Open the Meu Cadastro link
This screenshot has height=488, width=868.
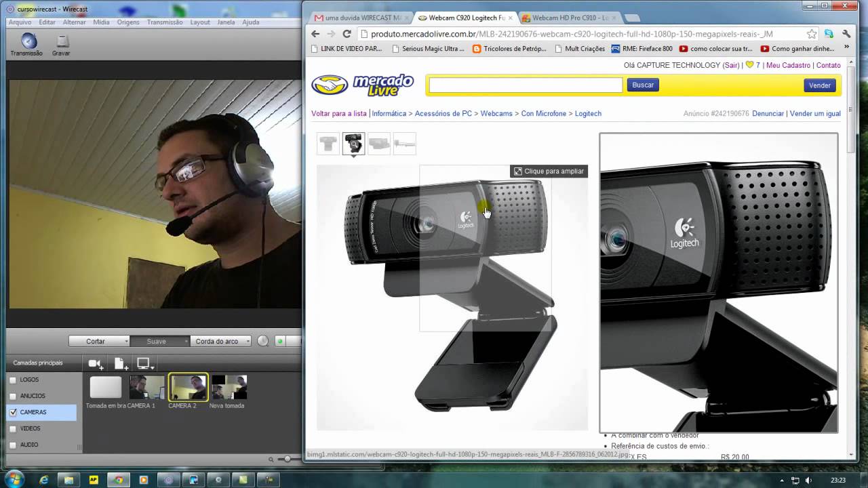point(788,65)
